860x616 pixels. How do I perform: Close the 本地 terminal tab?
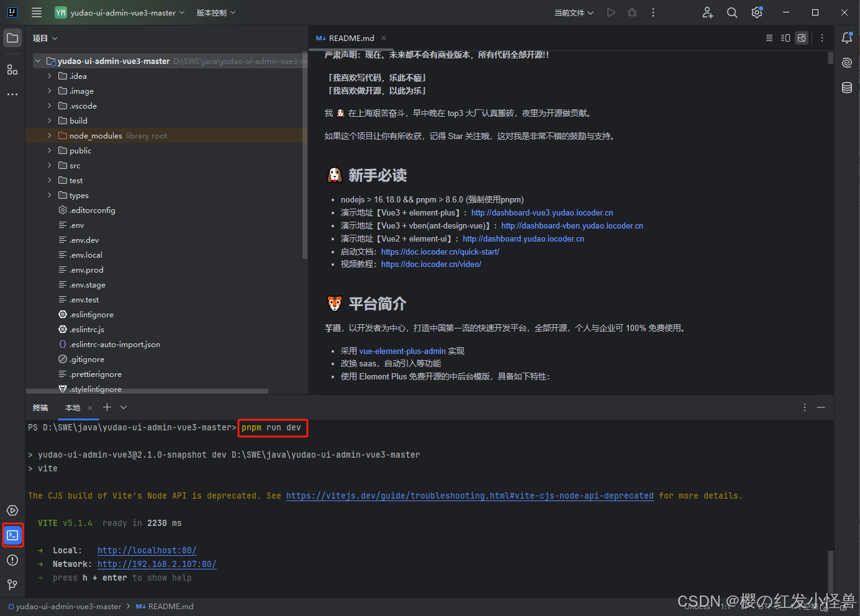pyautogui.click(x=90, y=407)
